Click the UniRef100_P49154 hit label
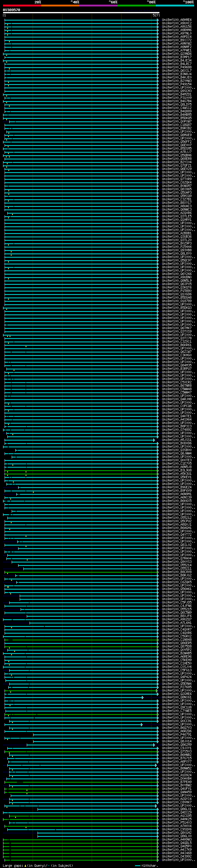Image resolution: width=197 pixels, height=868 pixels. pos(176,84)
